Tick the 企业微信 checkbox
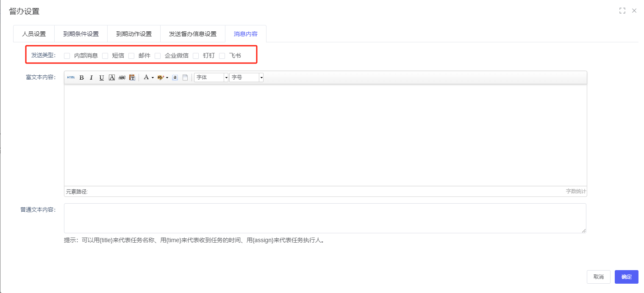Screen dimensions: 644x293 click(x=158, y=55)
